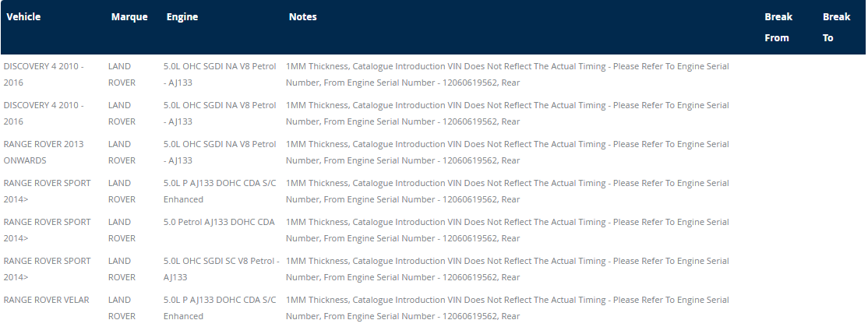The height and width of the screenshot is (327, 868).
Task: Click the Vehicle column header
Action: (x=23, y=17)
